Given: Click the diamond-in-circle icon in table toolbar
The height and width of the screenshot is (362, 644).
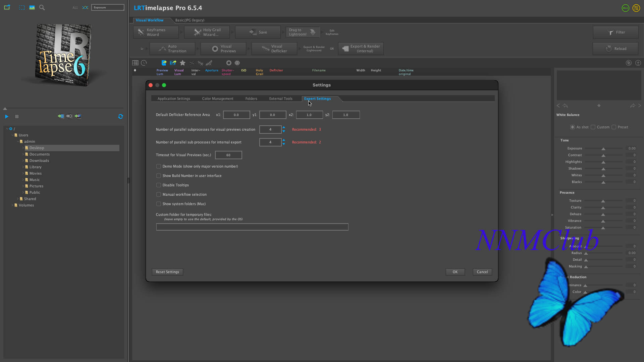Looking at the screenshot, I should [237, 63].
